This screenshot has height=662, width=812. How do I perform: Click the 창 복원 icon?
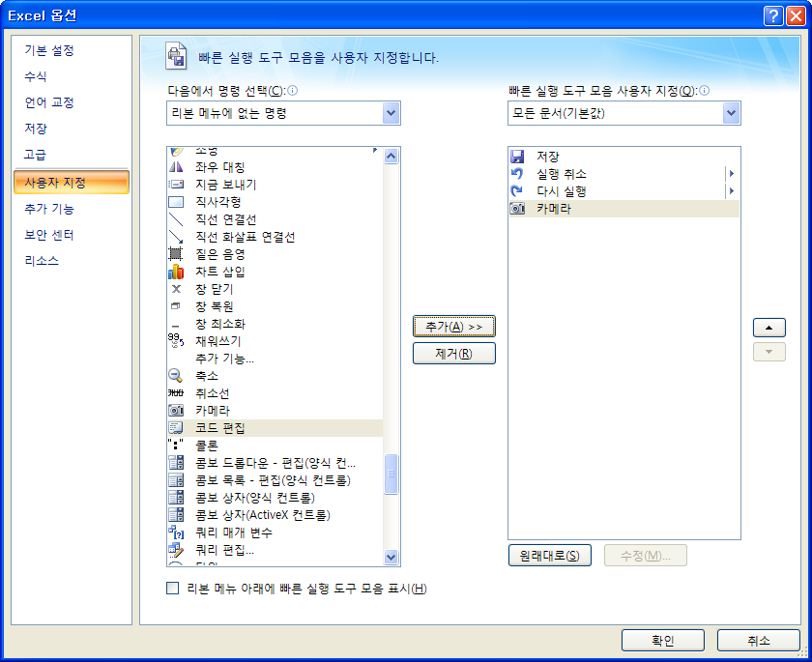pyautogui.click(x=176, y=306)
